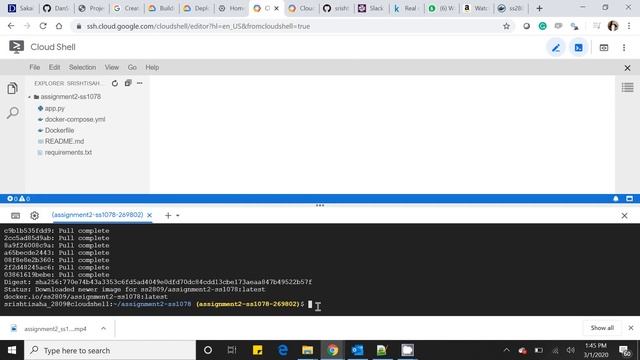Image resolution: width=640 pixels, height=360 pixels.
Task: Open the View menu
Action: coord(111,67)
